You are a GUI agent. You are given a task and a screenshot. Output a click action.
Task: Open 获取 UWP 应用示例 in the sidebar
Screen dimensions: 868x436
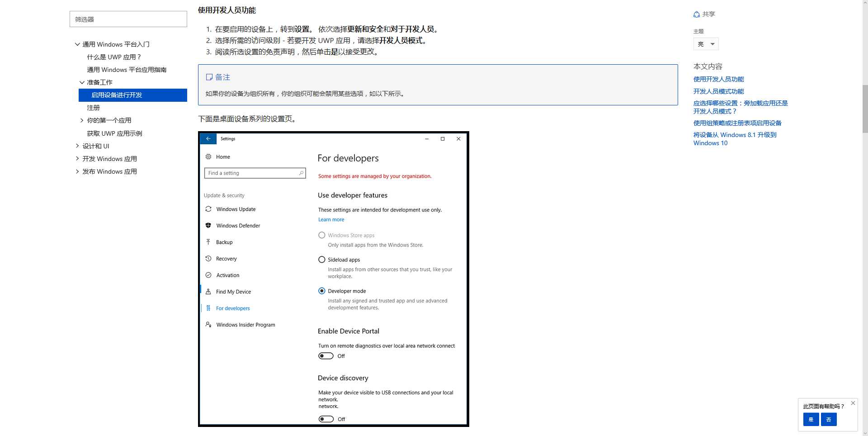[x=114, y=133]
